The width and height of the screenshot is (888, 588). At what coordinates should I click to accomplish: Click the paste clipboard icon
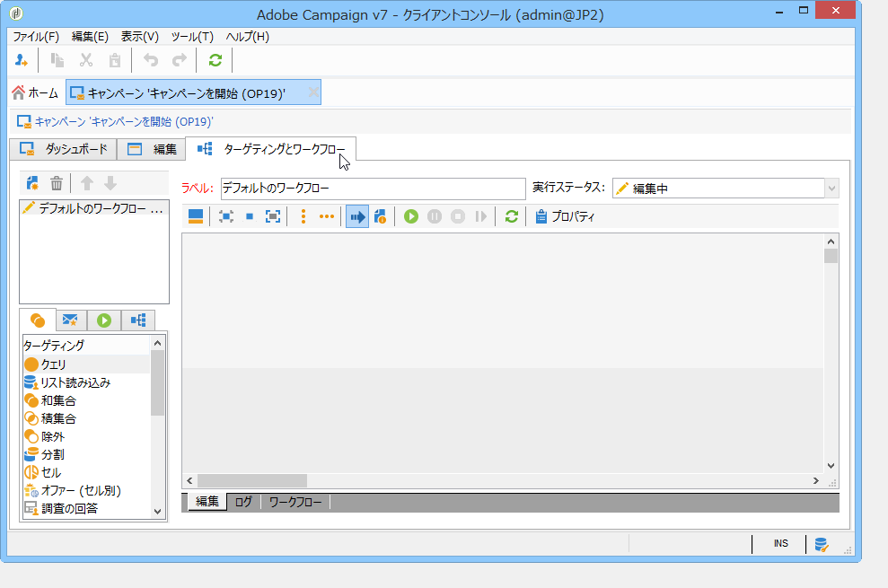pos(115,60)
